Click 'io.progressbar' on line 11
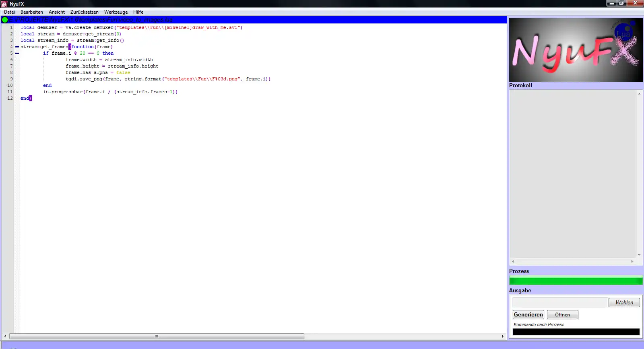This screenshot has height=349, width=644. tap(63, 92)
